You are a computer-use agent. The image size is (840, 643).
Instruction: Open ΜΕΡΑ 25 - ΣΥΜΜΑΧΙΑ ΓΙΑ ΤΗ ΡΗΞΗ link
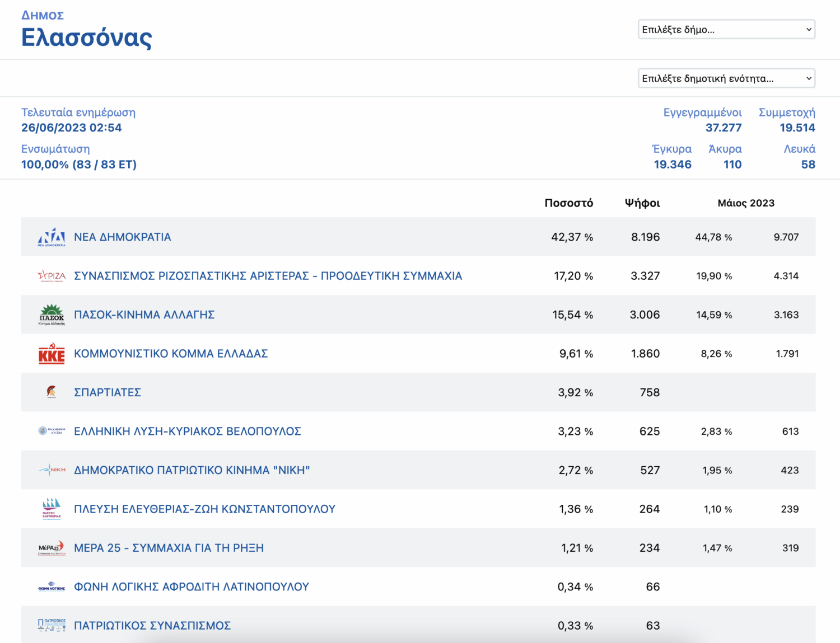(169, 548)
